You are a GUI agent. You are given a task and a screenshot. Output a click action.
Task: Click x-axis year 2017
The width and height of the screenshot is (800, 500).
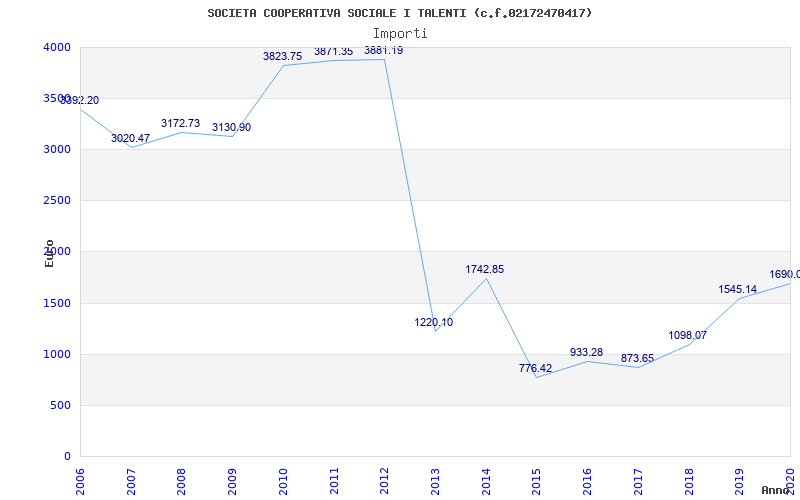[x=638, y=482]
